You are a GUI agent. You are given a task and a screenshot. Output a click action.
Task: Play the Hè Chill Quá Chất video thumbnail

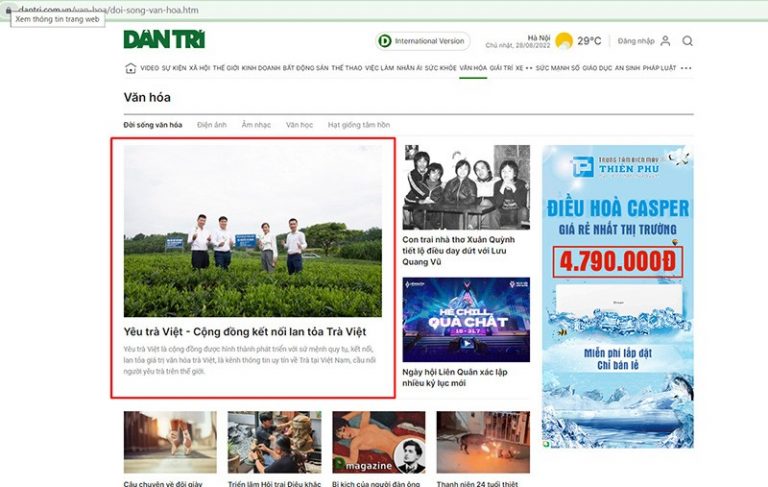466,319
